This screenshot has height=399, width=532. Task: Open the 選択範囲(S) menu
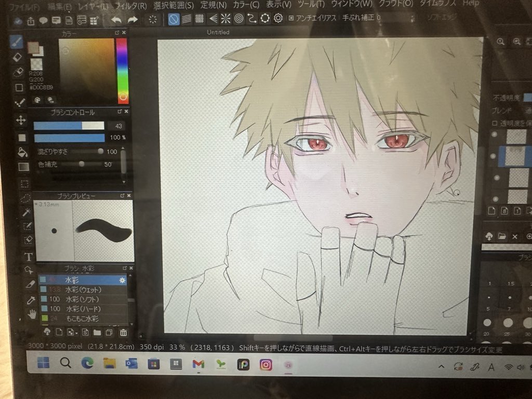click(174, 5)
